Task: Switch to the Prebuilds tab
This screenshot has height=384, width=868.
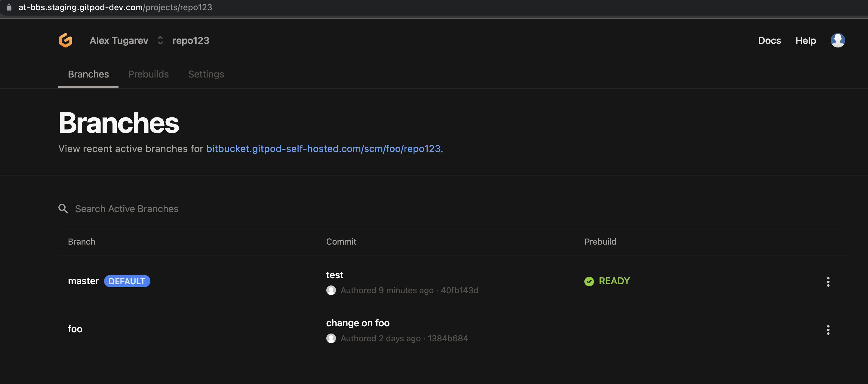Action: point(148,74)
